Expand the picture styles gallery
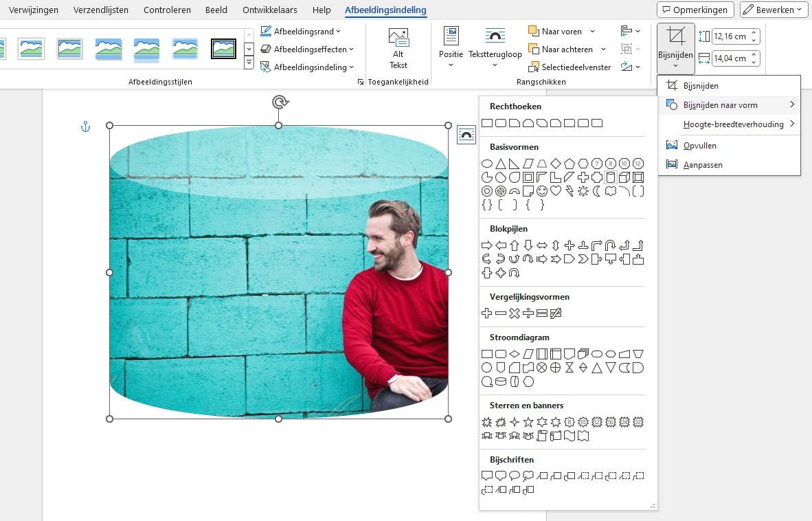 pos(249,64)
